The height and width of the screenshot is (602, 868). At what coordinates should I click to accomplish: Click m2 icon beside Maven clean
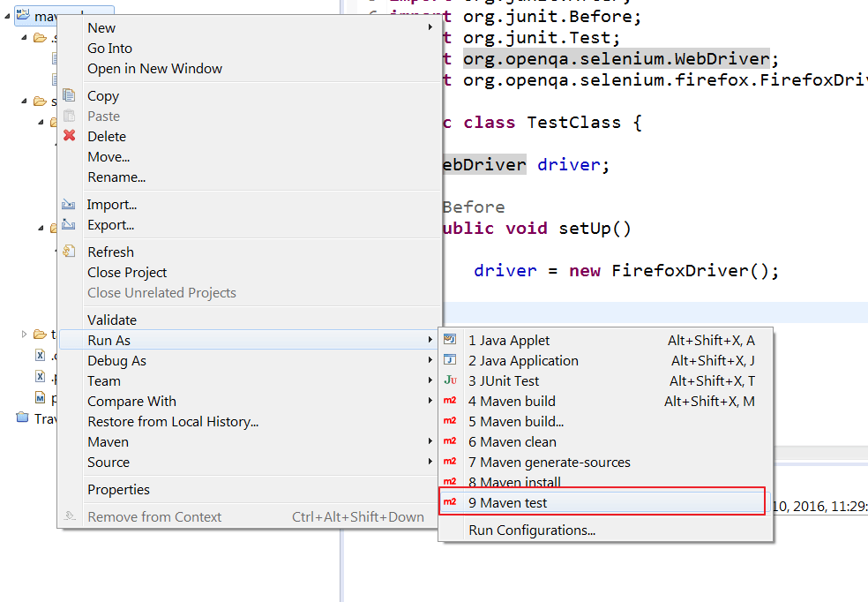tap(450, 440)
